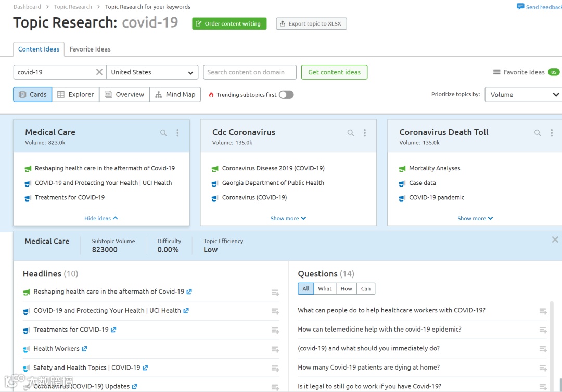
Task: Add 'what should you immediately do' question to favorites
Action: pyautogui.click(x=543, y=349)
